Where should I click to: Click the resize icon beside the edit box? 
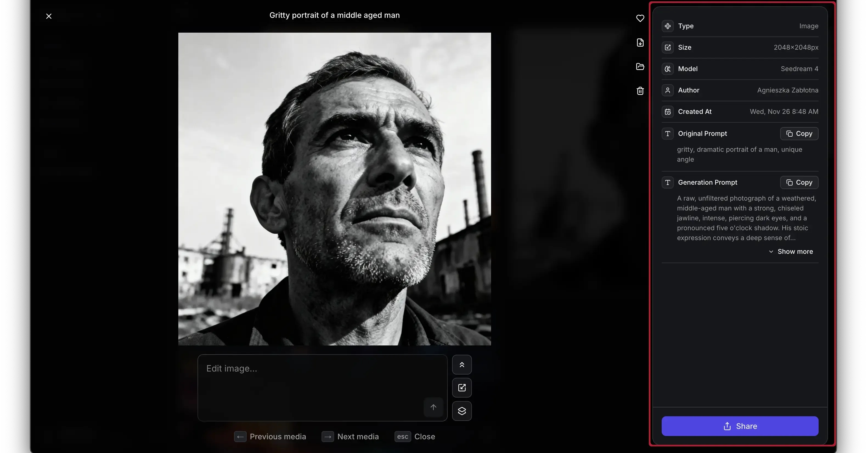[462, 388]
